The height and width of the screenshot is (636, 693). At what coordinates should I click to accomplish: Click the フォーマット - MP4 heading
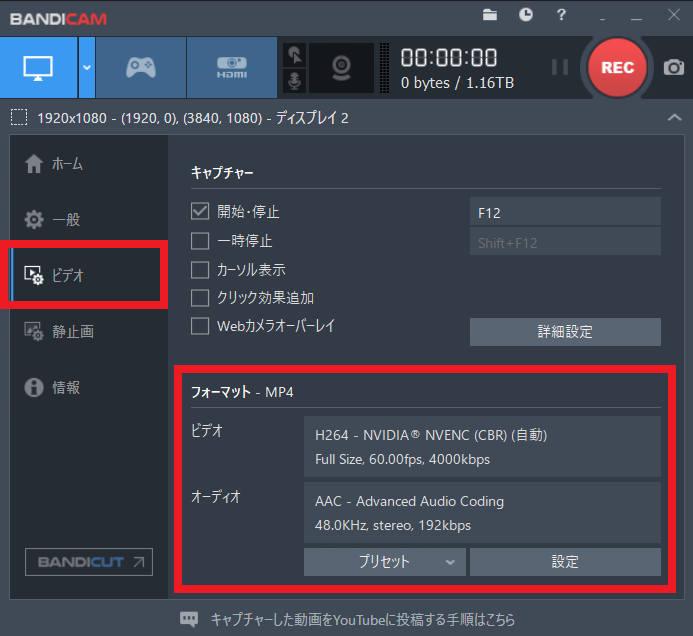242,392
